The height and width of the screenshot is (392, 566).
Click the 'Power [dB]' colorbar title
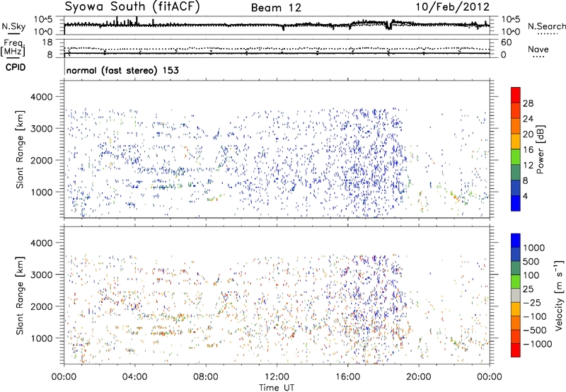pyautogui.click(x=540, y=149)
